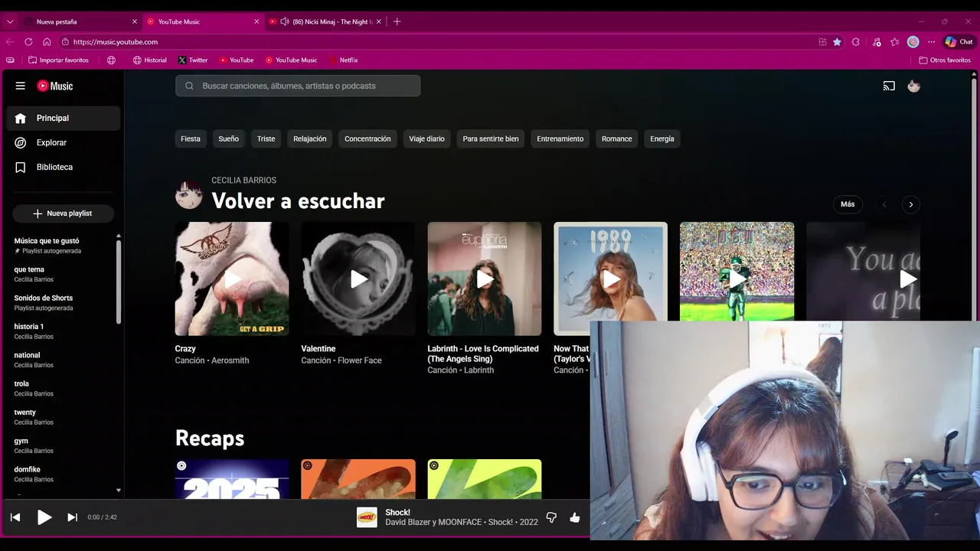Open the 'que tema' playlist
Image resolution: width=980 pixels, height=551 pixels.
[64, 274]
